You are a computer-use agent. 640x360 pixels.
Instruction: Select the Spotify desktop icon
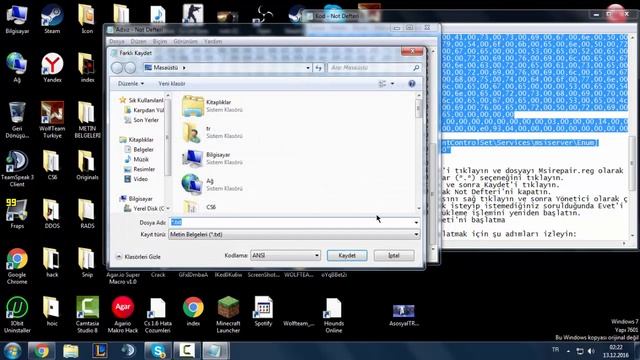pyautogui.click(x=263, y=311)
